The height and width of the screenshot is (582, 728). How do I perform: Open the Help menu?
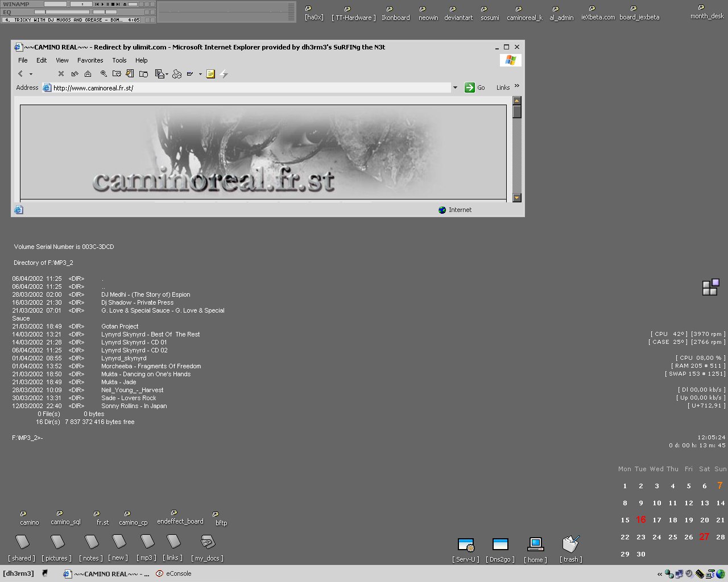[142, 60]
